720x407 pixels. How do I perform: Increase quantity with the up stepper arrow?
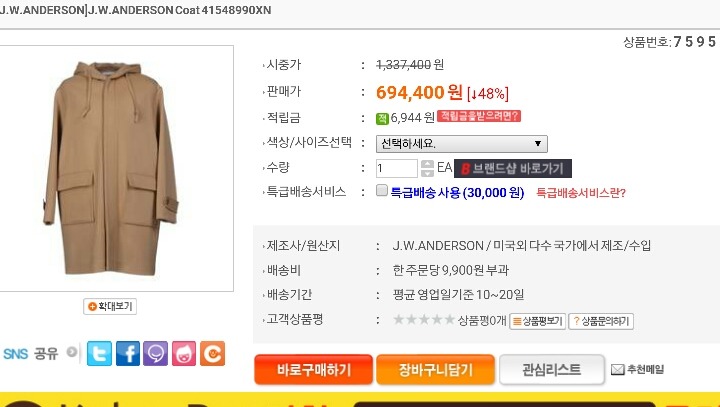click(x=427, y=164)
